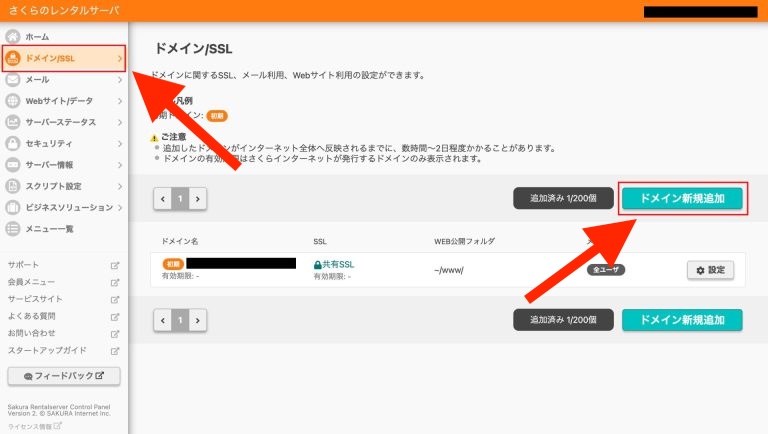The height and width of the screenshot is (434, 768).
Task: Click the mail envelope icon
Action: click(x=13, y=80)
